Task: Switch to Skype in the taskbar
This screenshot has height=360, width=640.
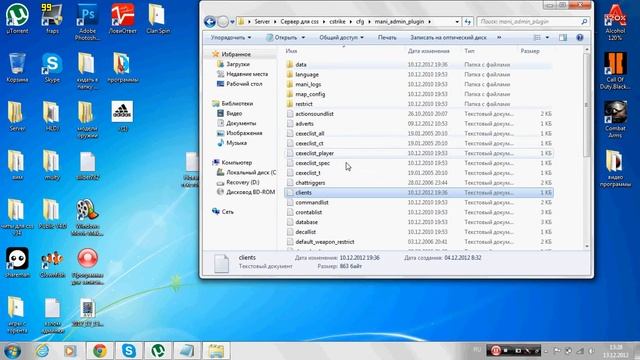Action: pyautogui.click(x=129, y=351)
